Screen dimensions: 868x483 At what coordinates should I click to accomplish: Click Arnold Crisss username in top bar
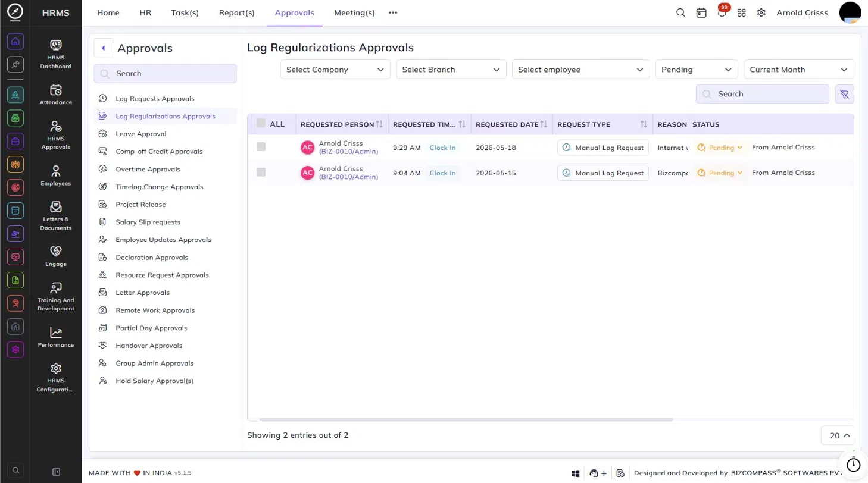tap(802, 12)
